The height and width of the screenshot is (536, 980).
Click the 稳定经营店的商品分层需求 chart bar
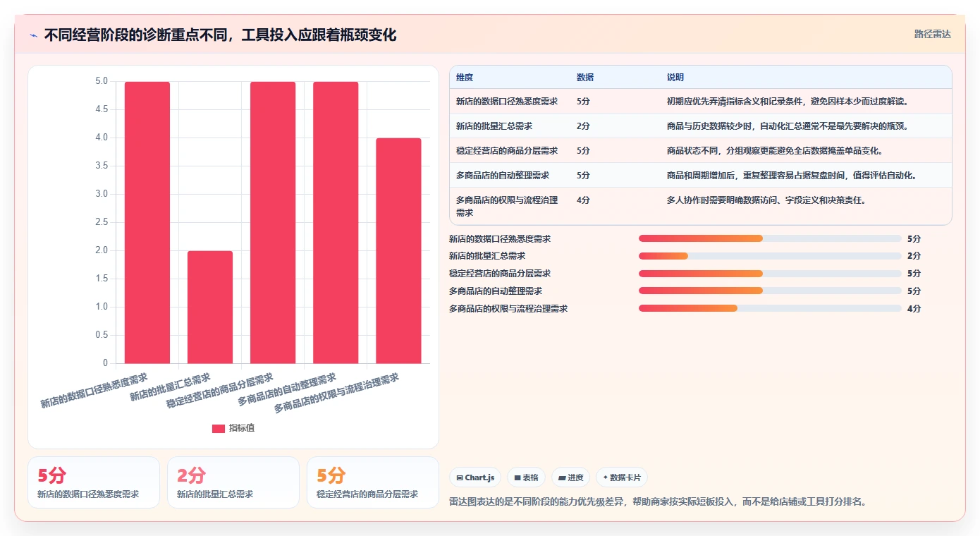[x=273, y=222]
